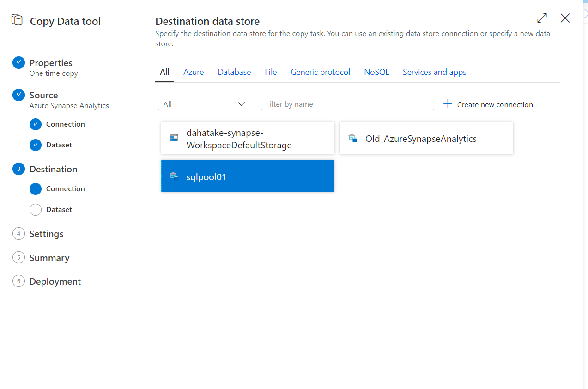Select Old_AzureSynapseAnalytics connection tile
The height and width of the screenshot is (389, 588).
click(426, 138)
